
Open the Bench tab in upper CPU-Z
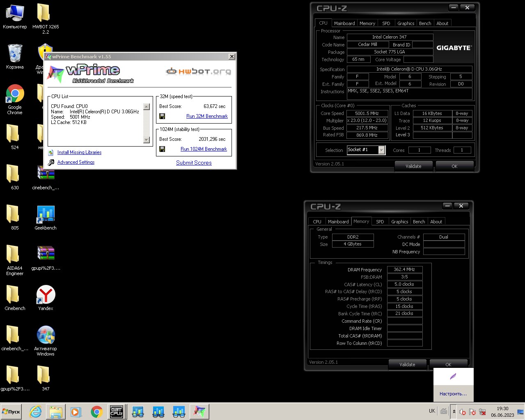(425, 23)
